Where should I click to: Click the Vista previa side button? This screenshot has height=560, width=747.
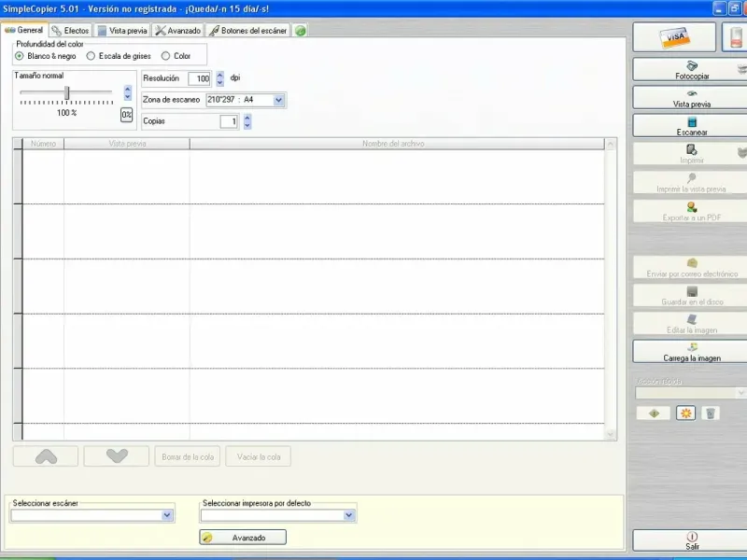tap(692, 98)
